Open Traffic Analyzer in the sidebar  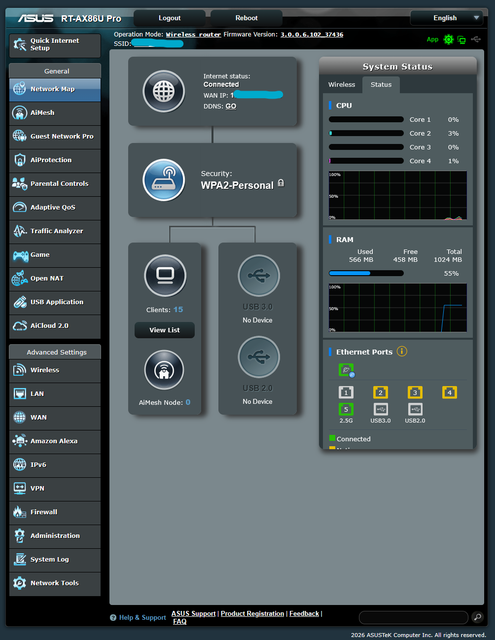tap(55, 231)
